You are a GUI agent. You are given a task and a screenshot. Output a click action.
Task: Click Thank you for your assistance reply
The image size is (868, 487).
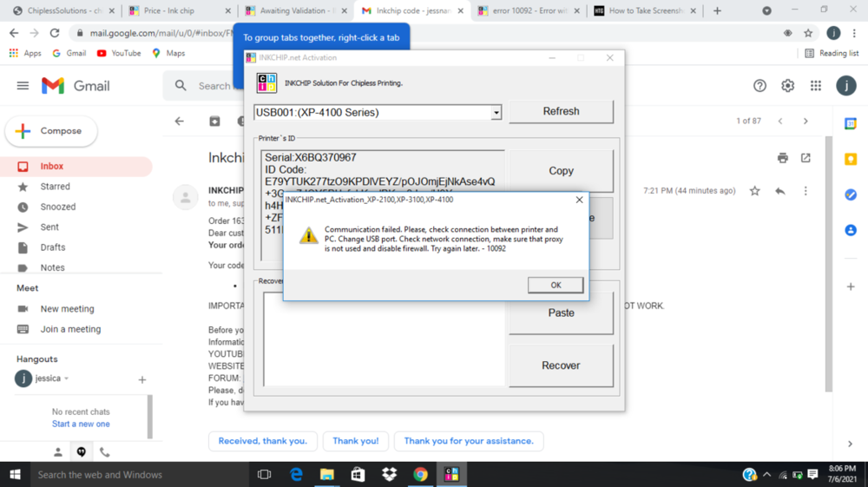(x=469, y=441)
